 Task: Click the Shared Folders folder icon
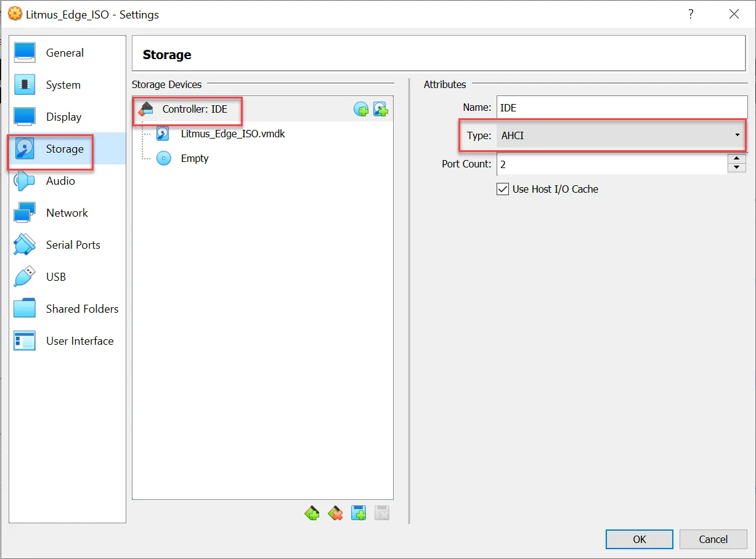pos(25,309)
